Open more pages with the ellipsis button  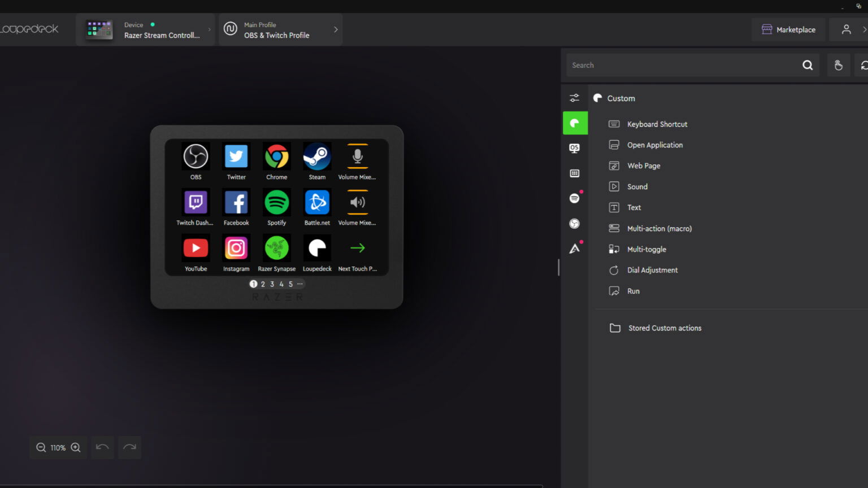300,284
